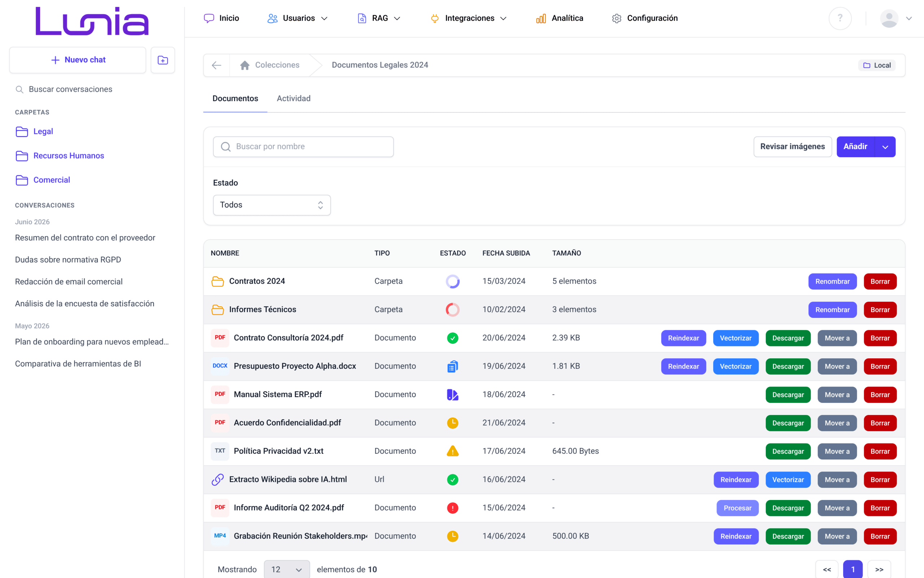
Task: Go to Analítica in the top menu
Action: click(560, 18)
